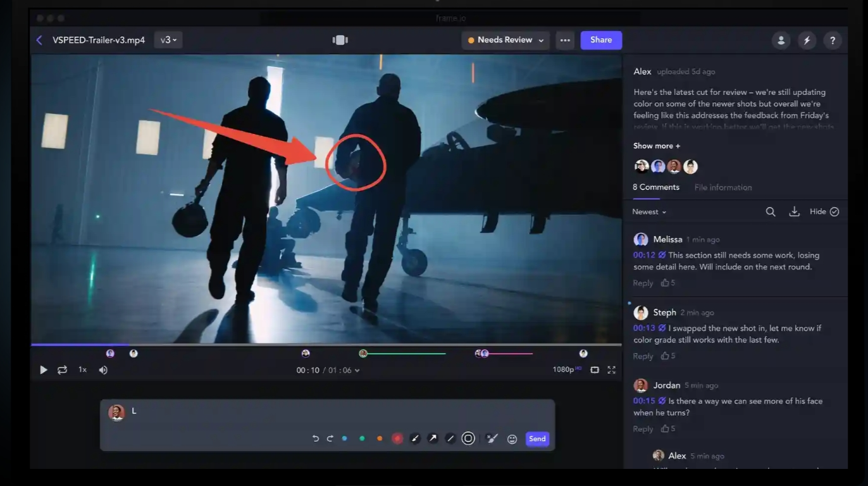The image size is (868, 486).
Task: Click the lightning bolt icon
Action: point(807,40)
